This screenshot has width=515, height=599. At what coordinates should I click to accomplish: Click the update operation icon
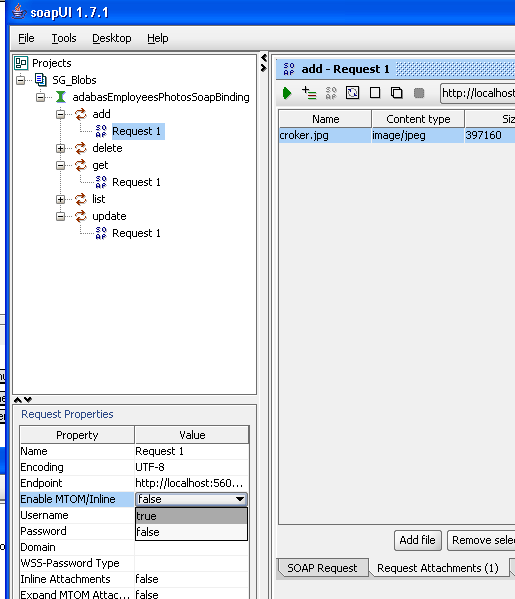81,216
